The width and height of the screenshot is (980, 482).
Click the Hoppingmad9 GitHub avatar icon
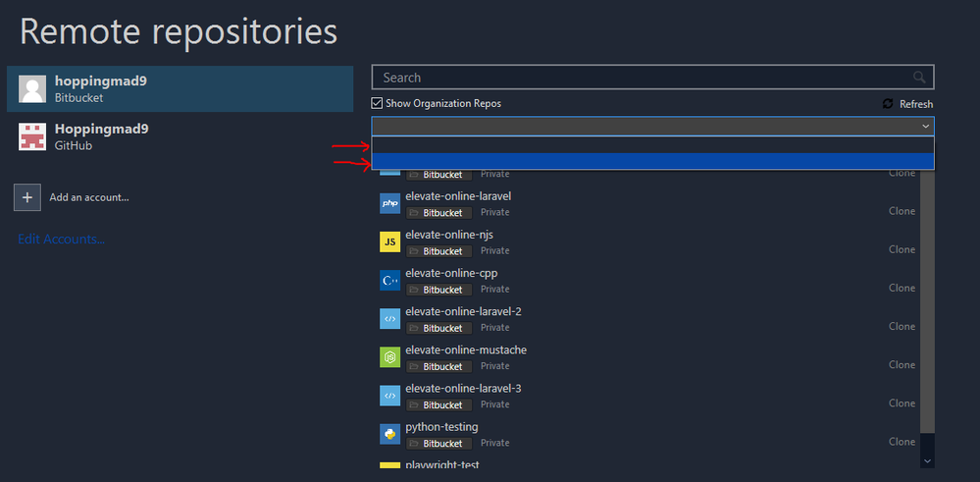[32, 136]
